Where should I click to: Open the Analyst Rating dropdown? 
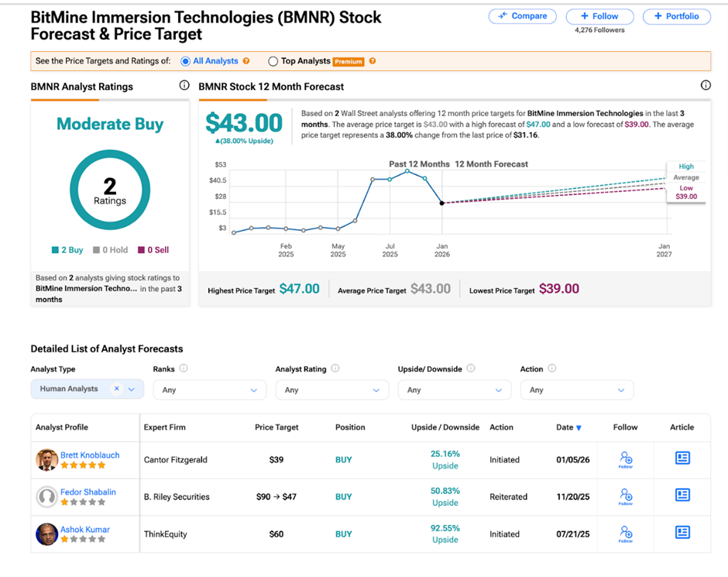pos(331,390)
